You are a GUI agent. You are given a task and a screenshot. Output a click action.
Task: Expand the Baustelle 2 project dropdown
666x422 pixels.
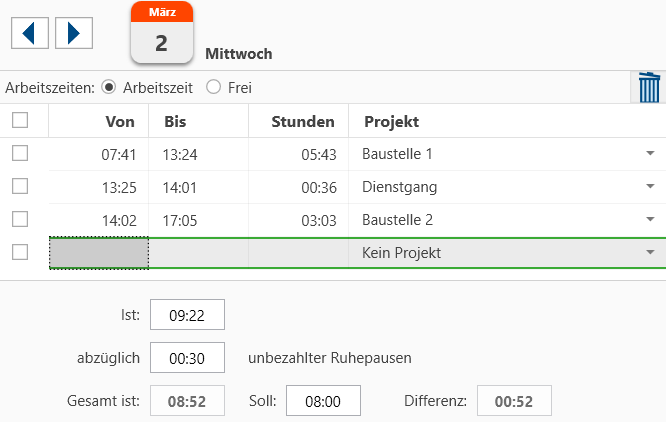(650, 220)
